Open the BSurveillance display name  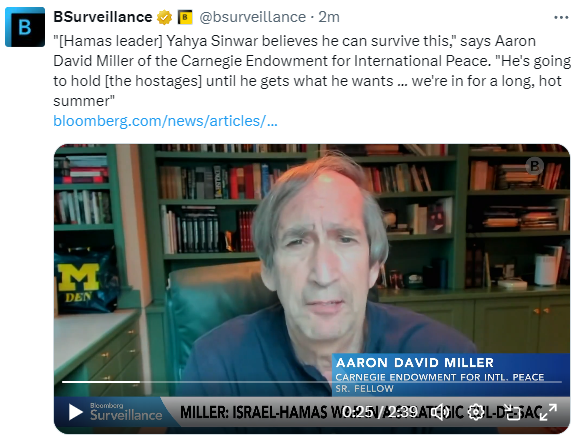(103, 17)
